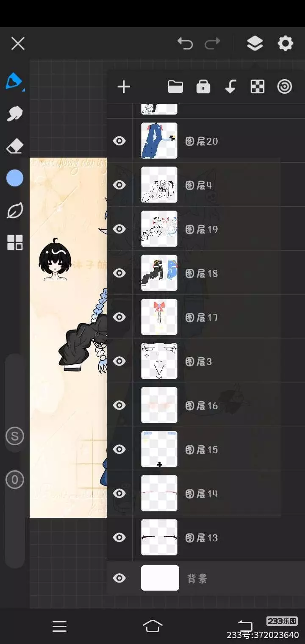Undo the last action
Screen dimensions: 305x644
(185, 43)
